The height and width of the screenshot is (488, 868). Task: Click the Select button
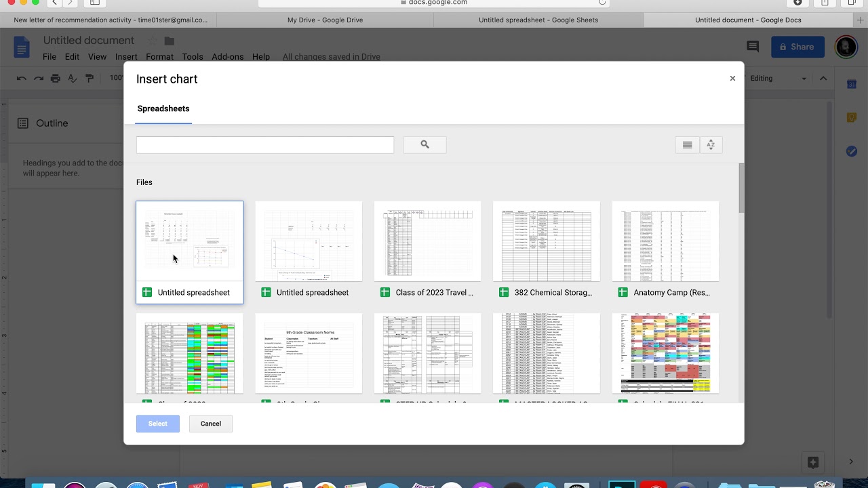157,424
